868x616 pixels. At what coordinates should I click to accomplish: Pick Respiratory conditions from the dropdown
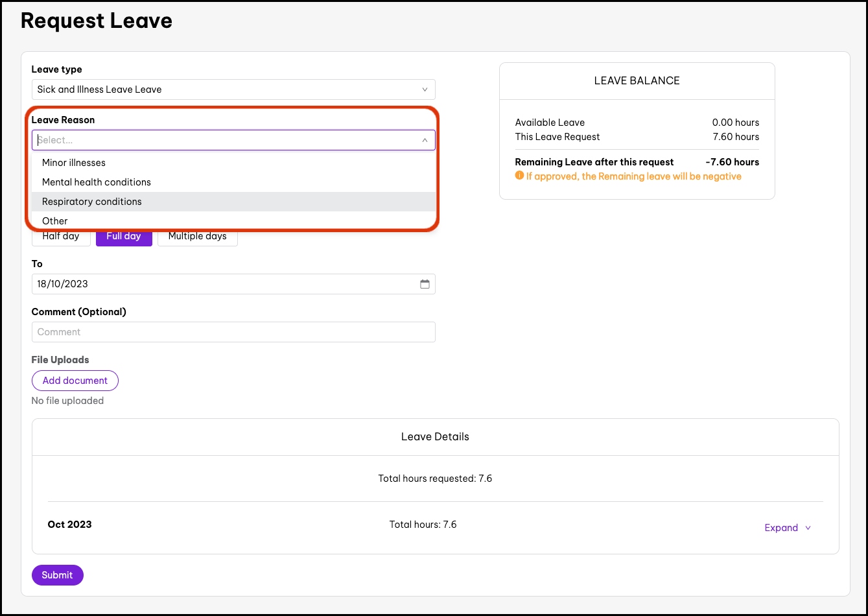[x=92, y=202]
